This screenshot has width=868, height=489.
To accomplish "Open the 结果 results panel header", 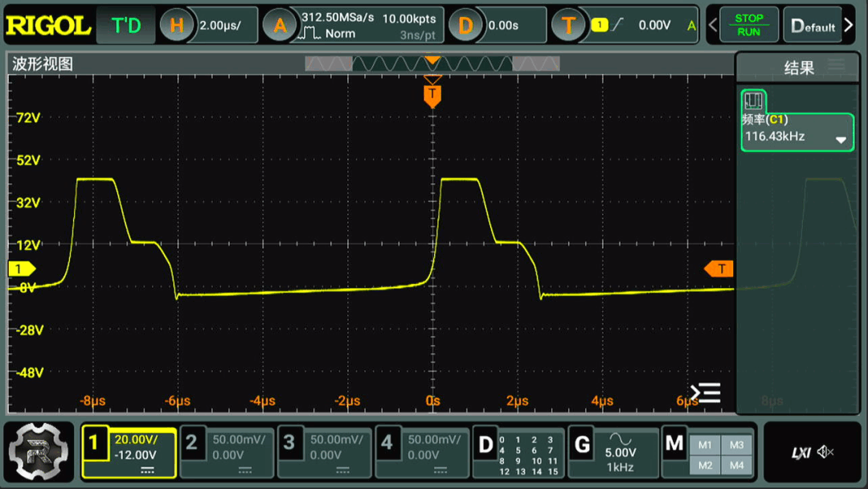I will 798,68.
